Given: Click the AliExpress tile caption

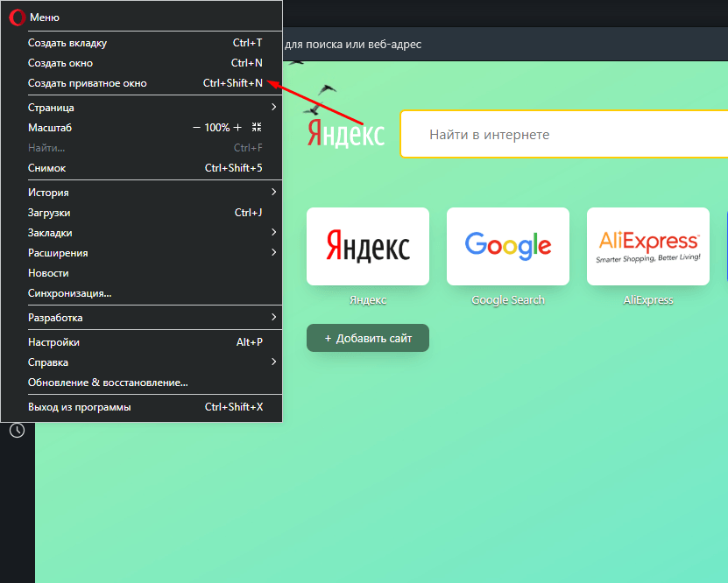Looking at the screenshot, I should [x=648, y=300].
